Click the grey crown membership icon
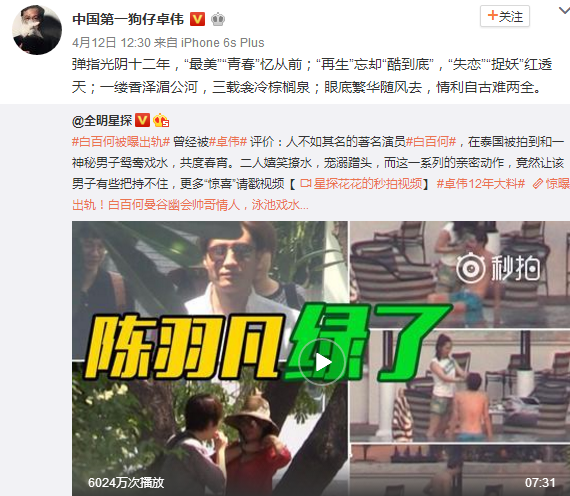This screenshot has height=496, width=570. (218, 19)
